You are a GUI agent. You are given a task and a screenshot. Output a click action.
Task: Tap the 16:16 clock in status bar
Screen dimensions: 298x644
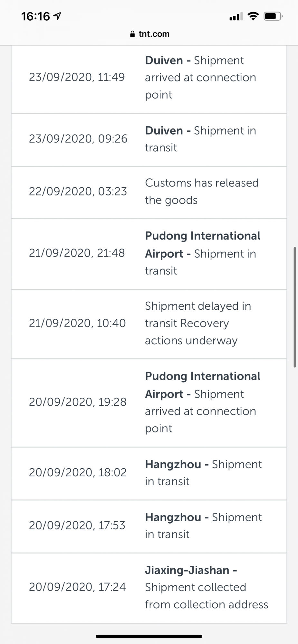(35, 16)
